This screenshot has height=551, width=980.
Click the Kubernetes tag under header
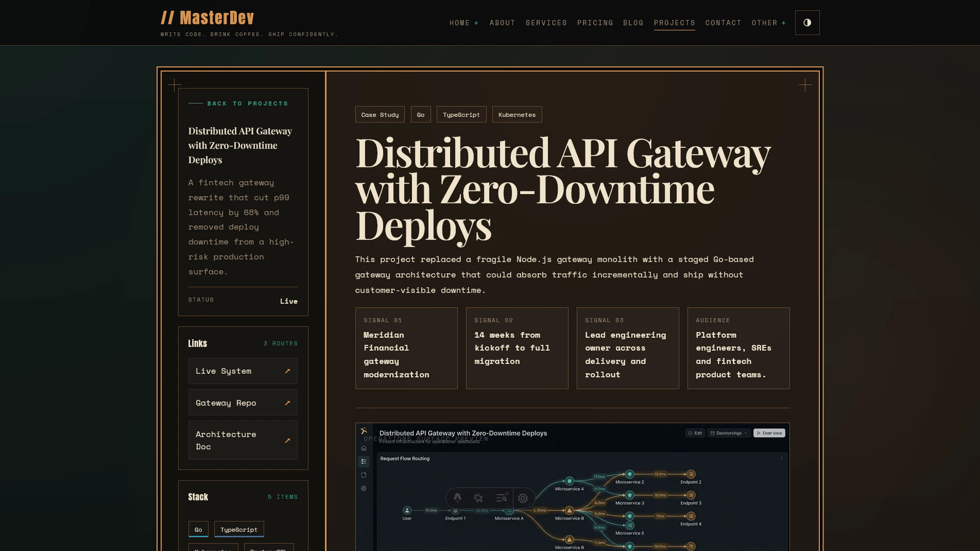pyautogui.click(x=517, y=114)
